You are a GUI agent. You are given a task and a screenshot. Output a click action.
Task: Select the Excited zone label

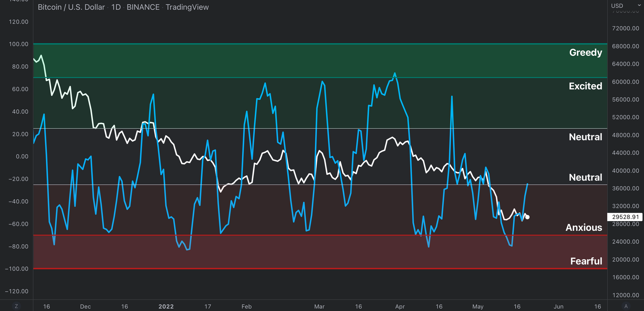tap(585, 86)
